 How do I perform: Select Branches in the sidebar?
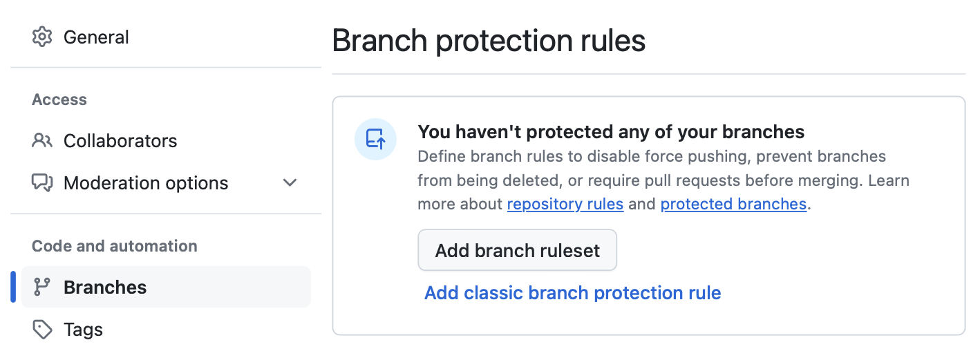[x=105, y=288]
